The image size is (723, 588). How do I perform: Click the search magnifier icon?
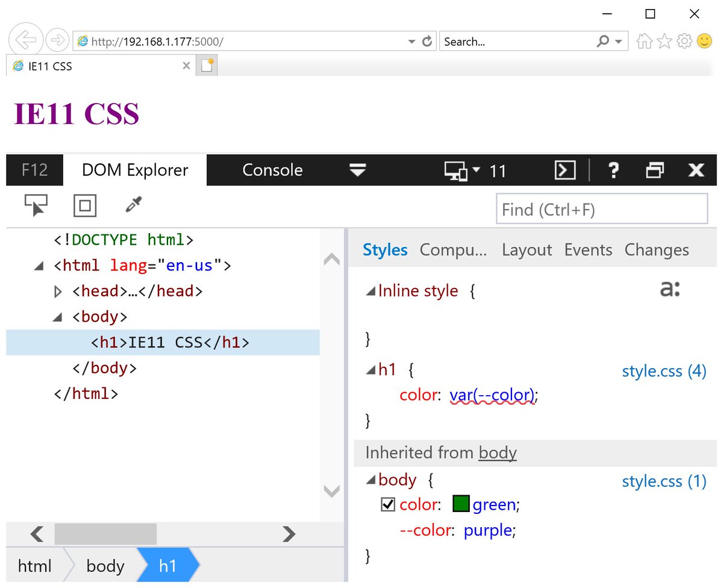click(x=602, y=42)
